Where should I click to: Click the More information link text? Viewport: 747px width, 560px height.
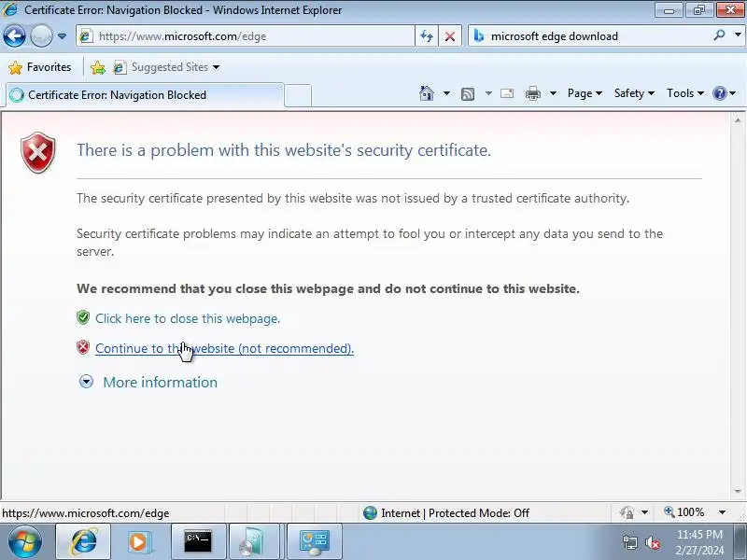pos(160,383)
